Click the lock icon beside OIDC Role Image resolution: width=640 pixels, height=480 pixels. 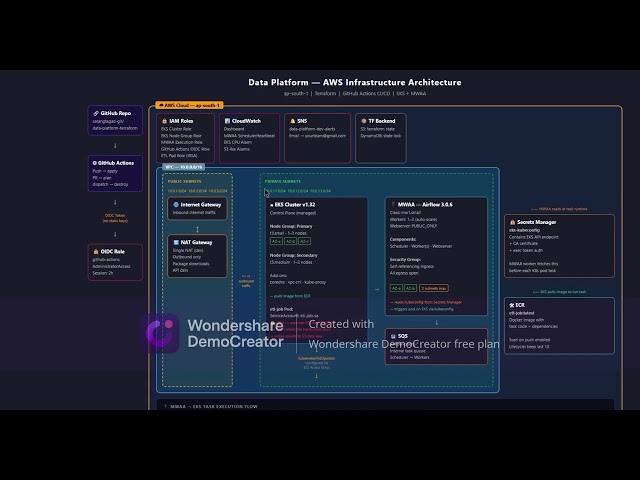[96, 251]
